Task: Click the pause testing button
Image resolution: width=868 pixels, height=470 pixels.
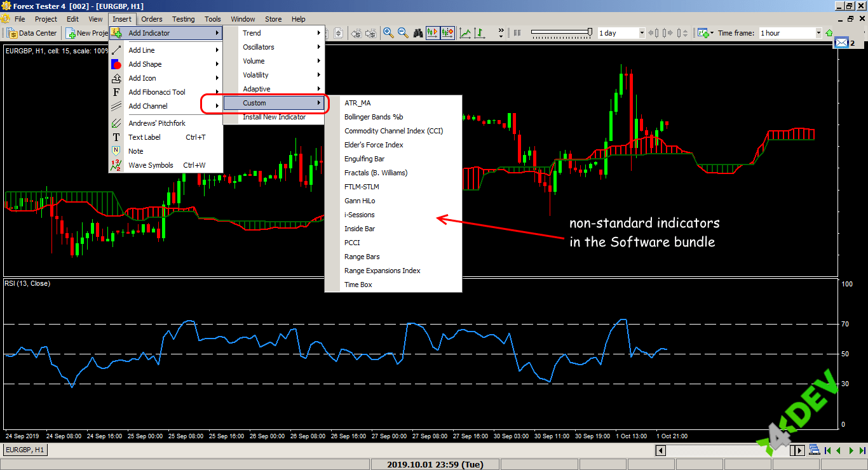Action: (517, 32)
